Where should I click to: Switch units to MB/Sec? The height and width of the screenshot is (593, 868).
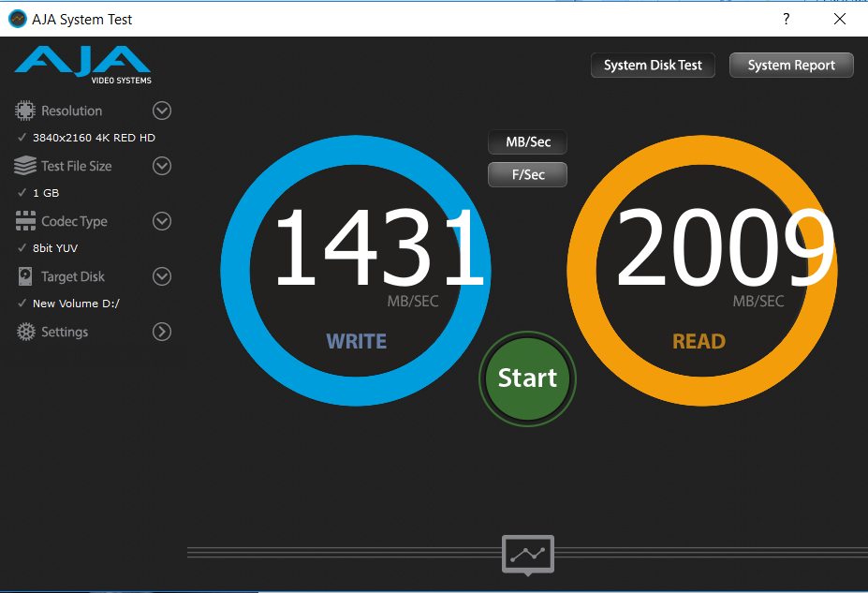click(527, 142)
